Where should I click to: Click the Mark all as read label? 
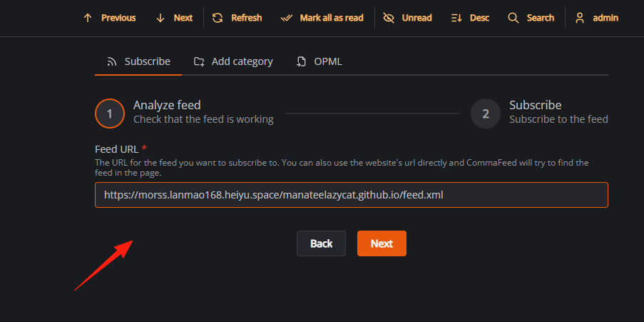click(332, 18)
